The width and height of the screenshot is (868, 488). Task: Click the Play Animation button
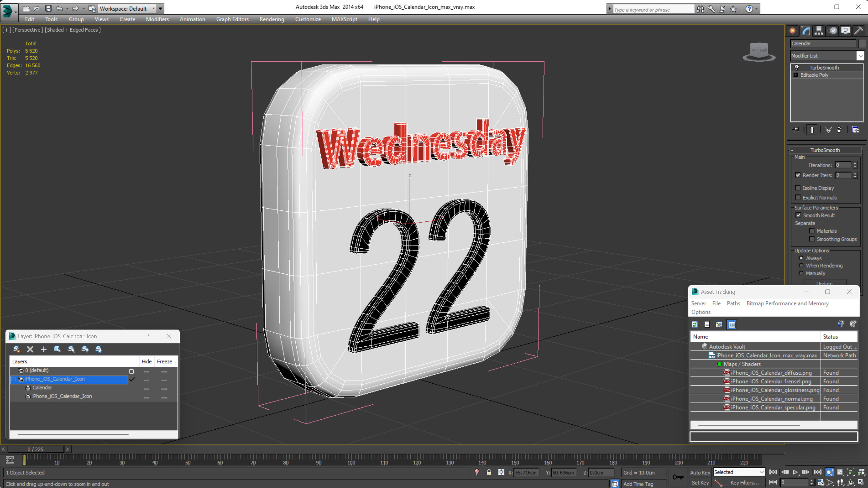point(795,472)
